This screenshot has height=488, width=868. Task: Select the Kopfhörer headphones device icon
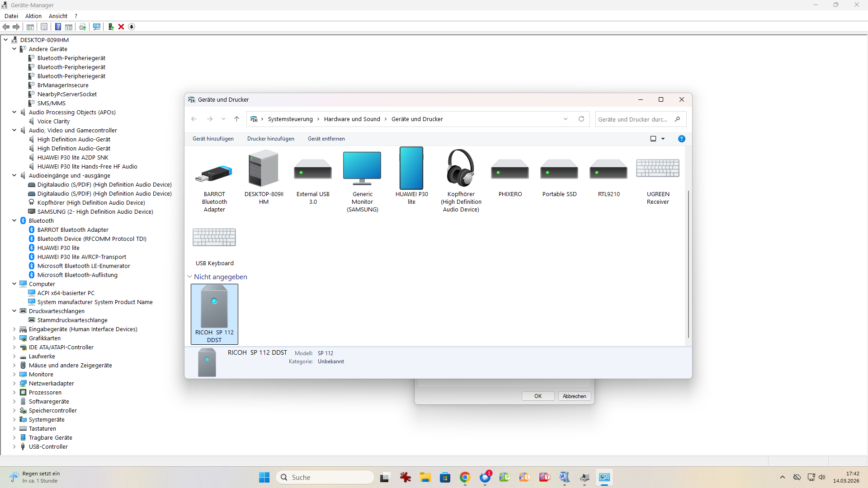tap(460, 169)
